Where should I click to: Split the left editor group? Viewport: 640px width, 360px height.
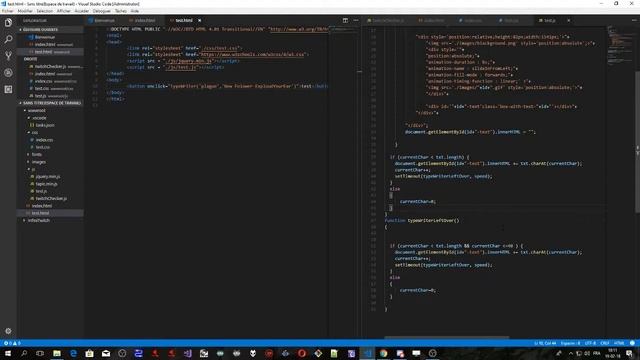point(345,20)
